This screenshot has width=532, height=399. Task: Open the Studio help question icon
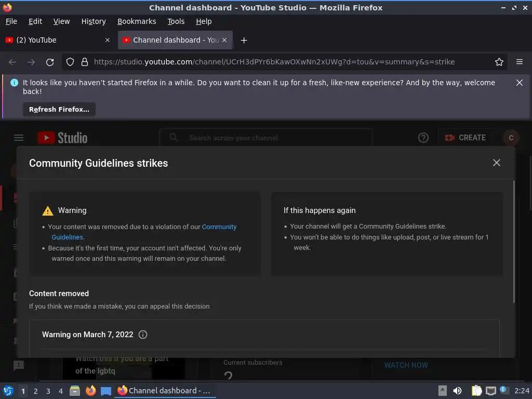[423, 138]
